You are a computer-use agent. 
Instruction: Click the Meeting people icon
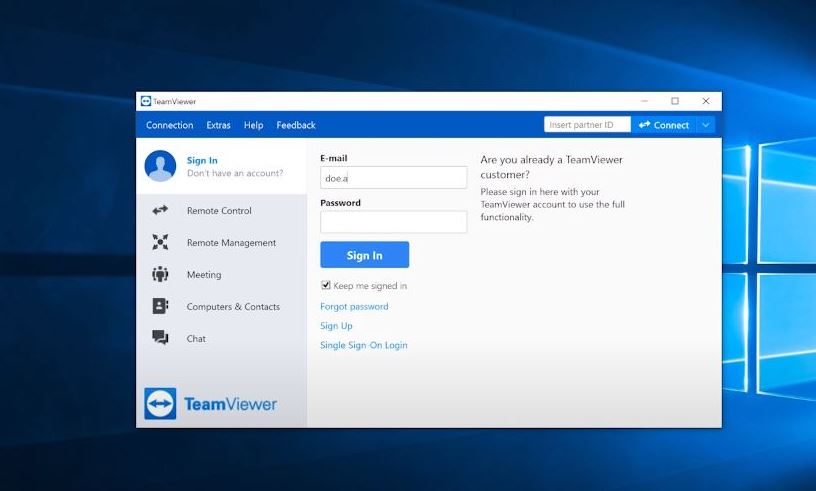(160, 274)
